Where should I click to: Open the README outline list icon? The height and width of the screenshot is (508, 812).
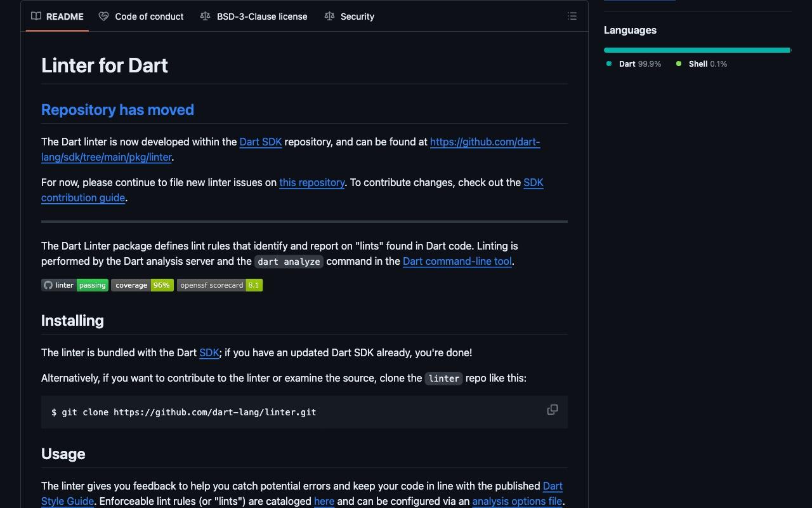pyautogui.click(x=572, y=17)
